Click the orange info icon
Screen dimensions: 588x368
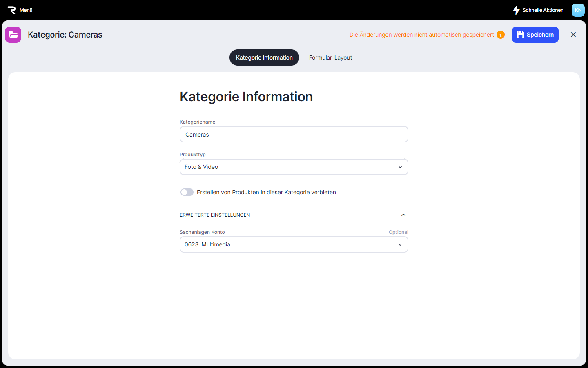point(501,35)
